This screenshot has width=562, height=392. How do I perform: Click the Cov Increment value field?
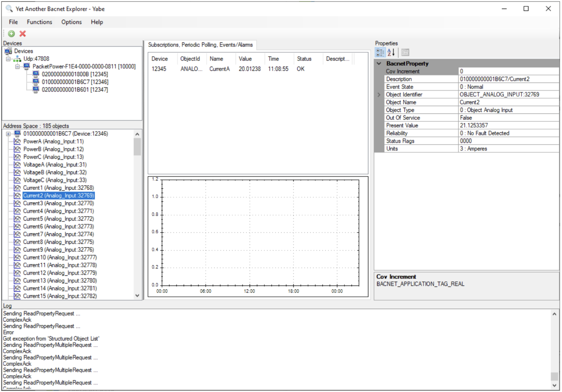509,71
